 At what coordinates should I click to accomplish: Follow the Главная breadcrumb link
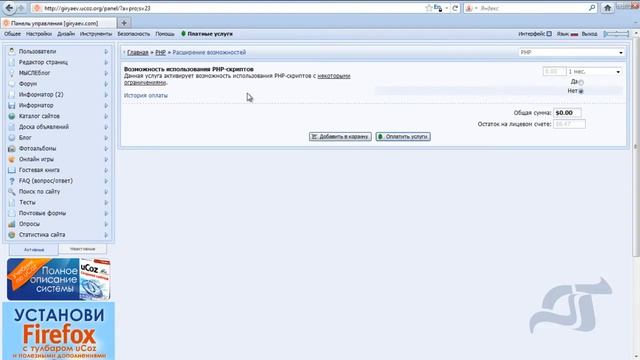point(138,52)
